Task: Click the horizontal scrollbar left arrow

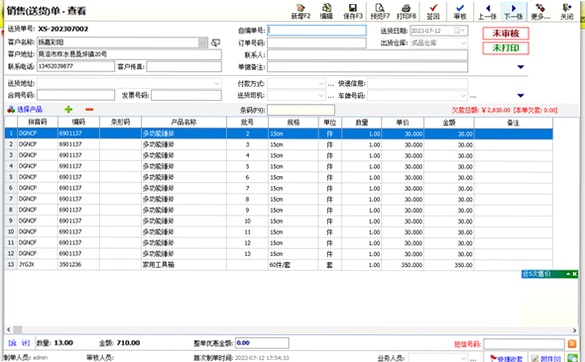Action: click(9, 330)
